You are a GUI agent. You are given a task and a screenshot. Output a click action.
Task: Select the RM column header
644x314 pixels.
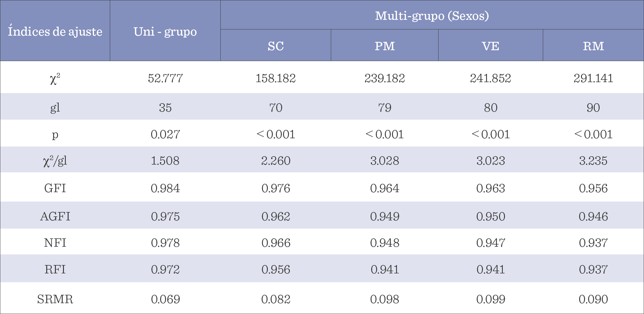point(593,46)
